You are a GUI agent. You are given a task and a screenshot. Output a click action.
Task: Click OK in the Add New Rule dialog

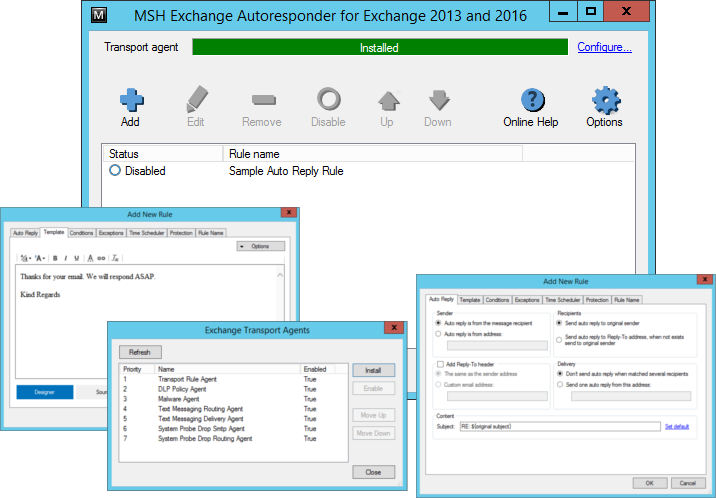coord(650,483)
